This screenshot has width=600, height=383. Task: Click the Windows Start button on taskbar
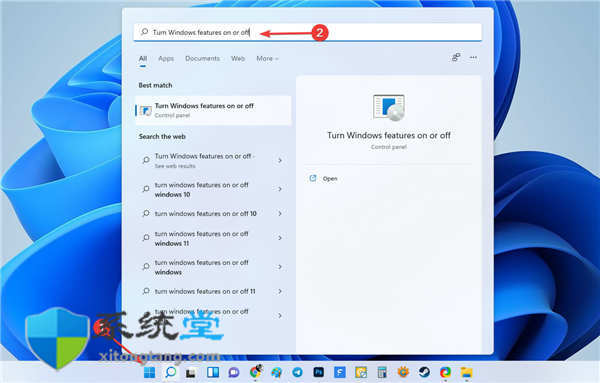149,372
